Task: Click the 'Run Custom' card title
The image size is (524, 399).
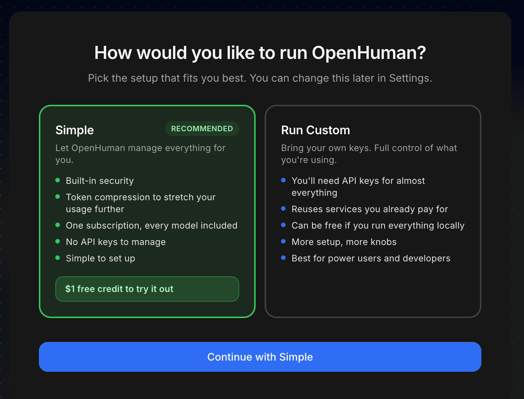Action: coord(315,130)
